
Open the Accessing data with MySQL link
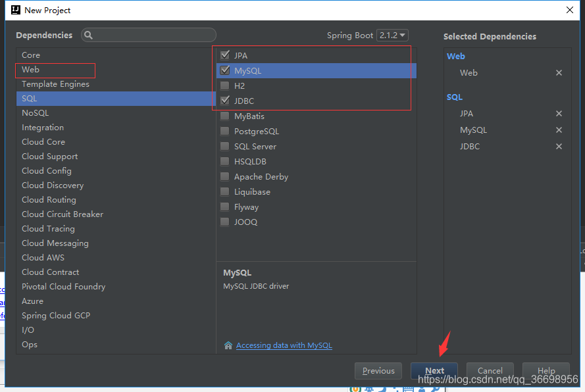pos(284,345)
